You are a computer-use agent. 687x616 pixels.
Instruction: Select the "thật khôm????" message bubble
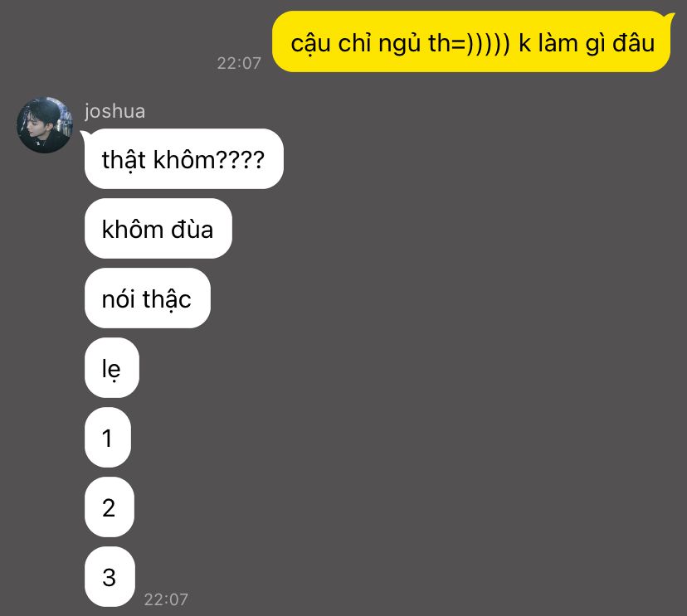(184, 159)
